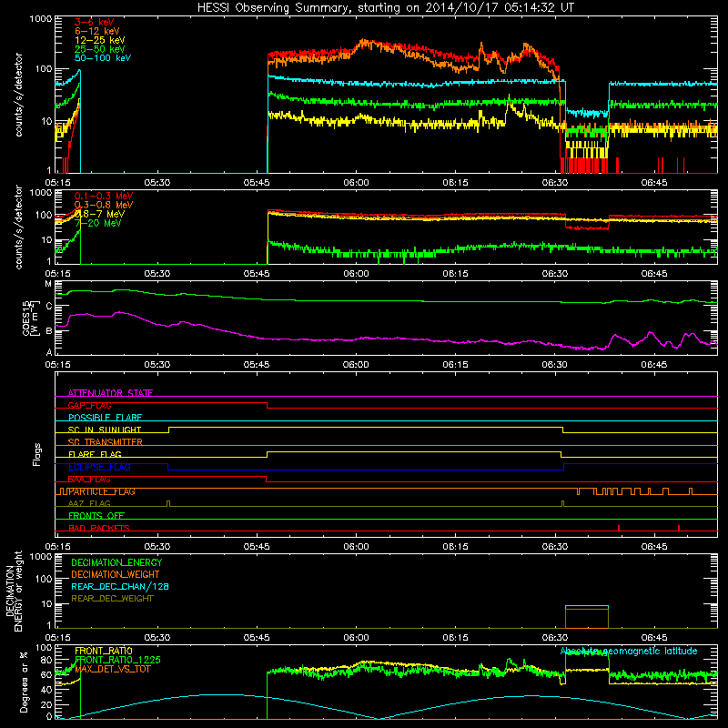728x728 pixels.
Task: Click the DECIMATION_ENERGY legend label
Action: click(116, 562)
